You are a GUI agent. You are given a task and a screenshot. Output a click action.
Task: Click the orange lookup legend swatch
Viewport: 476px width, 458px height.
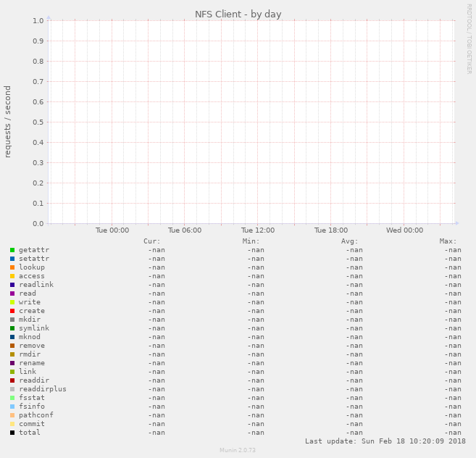click(x=12, y=267)
